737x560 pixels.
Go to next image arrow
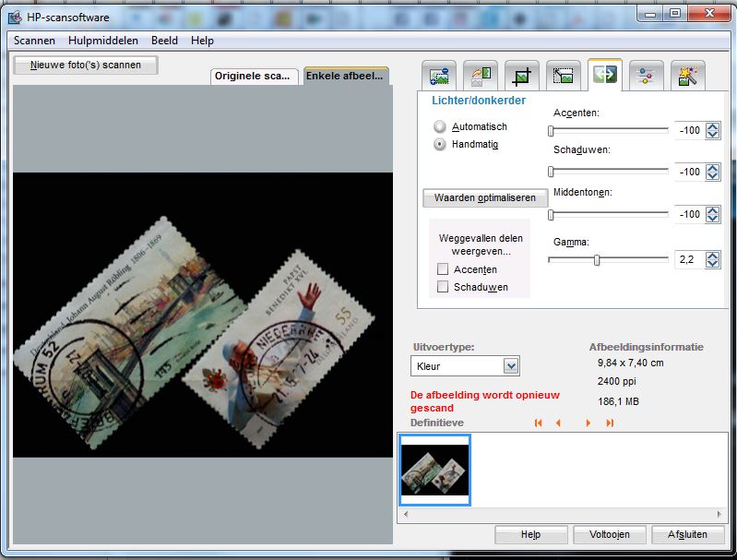(588, 423)
